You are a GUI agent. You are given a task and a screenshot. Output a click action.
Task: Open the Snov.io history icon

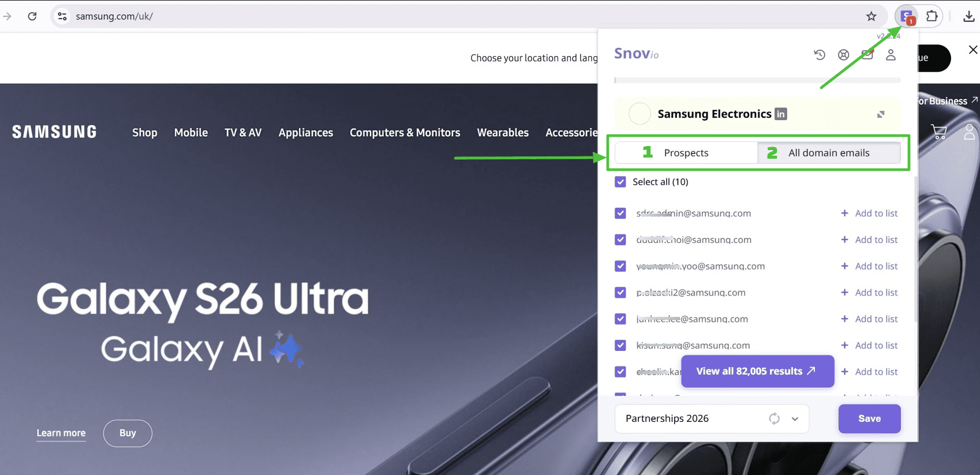[x=820, y=55]
